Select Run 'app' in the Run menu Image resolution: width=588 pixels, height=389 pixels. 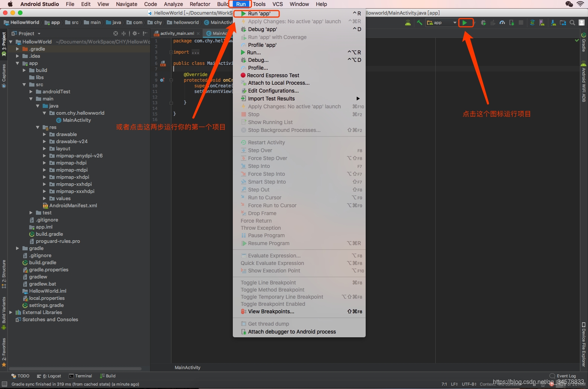click(299, 13)
